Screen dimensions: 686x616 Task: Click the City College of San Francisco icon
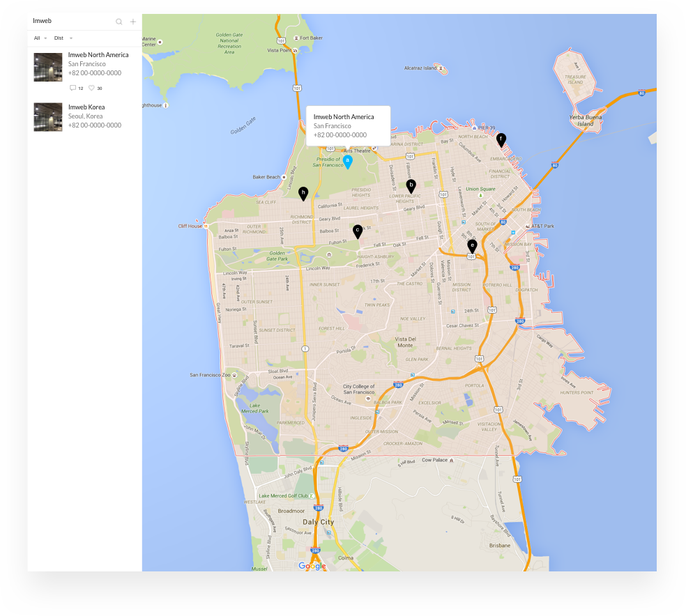[368, 399]
